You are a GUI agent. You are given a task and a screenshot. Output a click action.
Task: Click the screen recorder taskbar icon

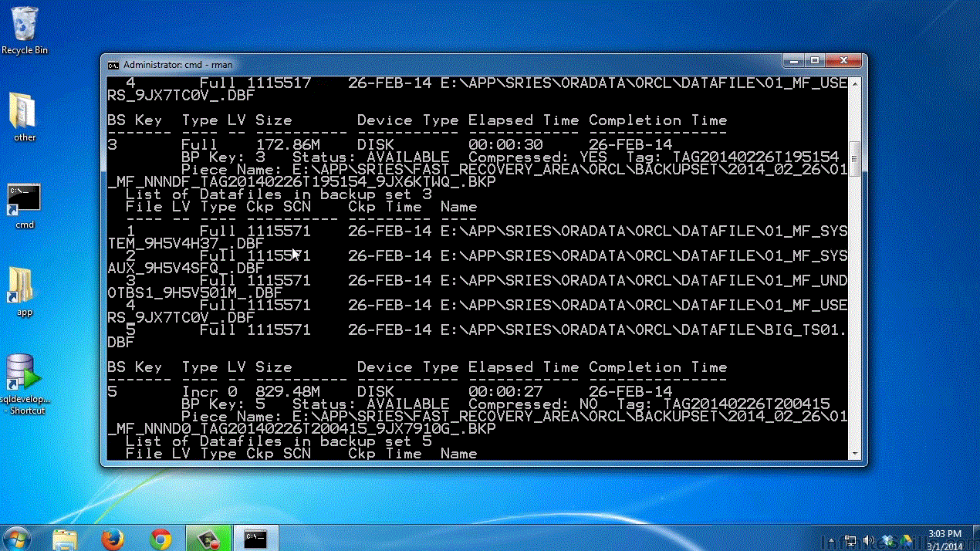pyautogui.click(x=208, y=538)
